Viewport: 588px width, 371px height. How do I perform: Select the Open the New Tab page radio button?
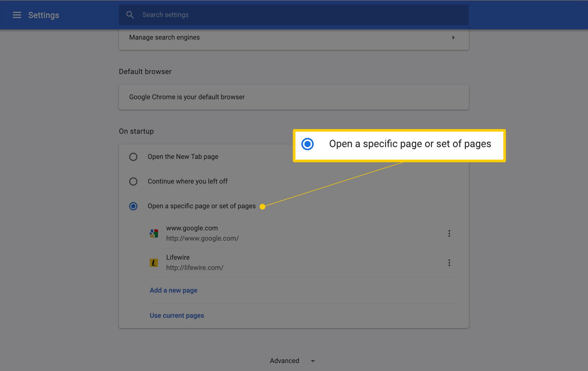[133, 157]
